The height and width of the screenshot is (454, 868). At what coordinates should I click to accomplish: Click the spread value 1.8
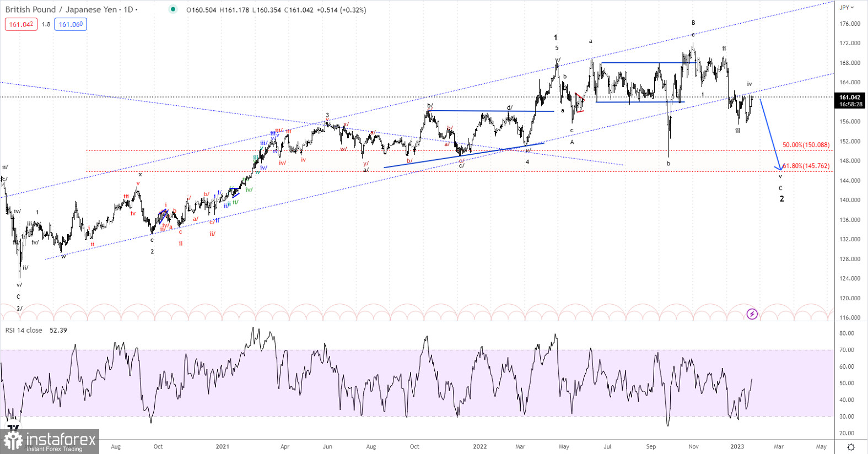[x=46, y=24]
